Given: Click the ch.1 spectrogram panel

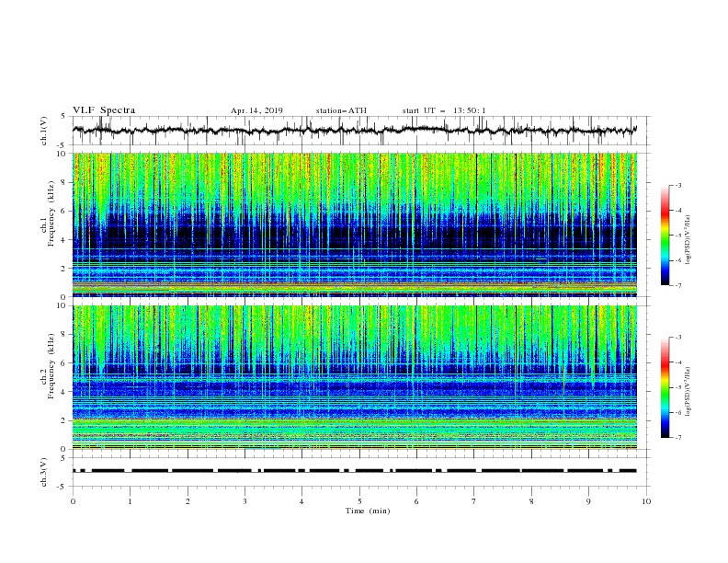Looking at the screenshot, I should point(355,224).
